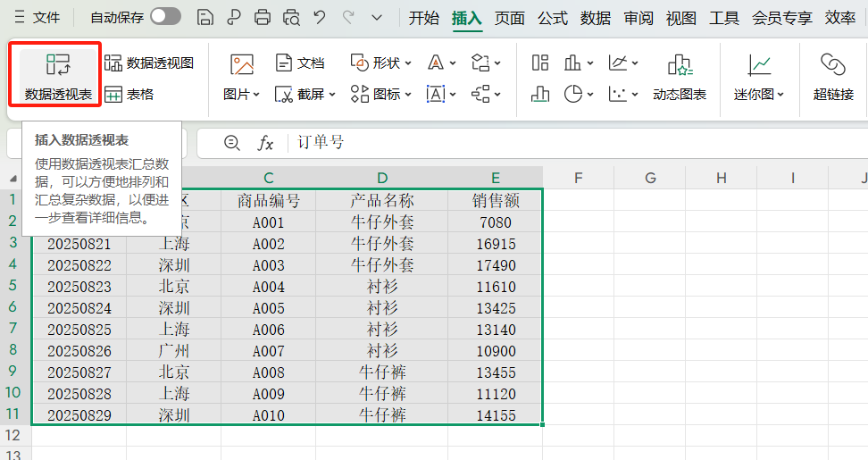Image resolution: width=868 pixels, height=460 pixels.
Task: Click the fx insert function icon
Action: (265, 144)
